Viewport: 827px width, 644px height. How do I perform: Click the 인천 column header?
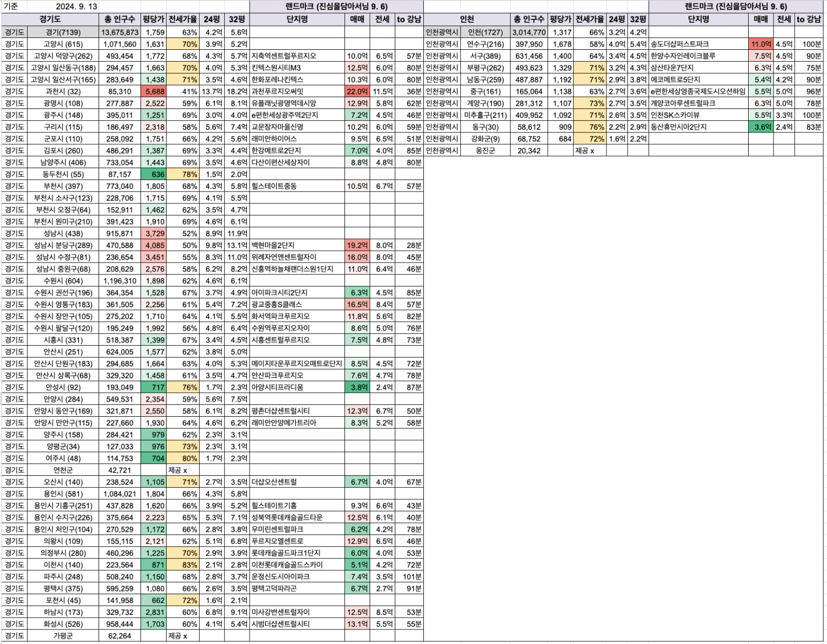[x=467, y=19]
